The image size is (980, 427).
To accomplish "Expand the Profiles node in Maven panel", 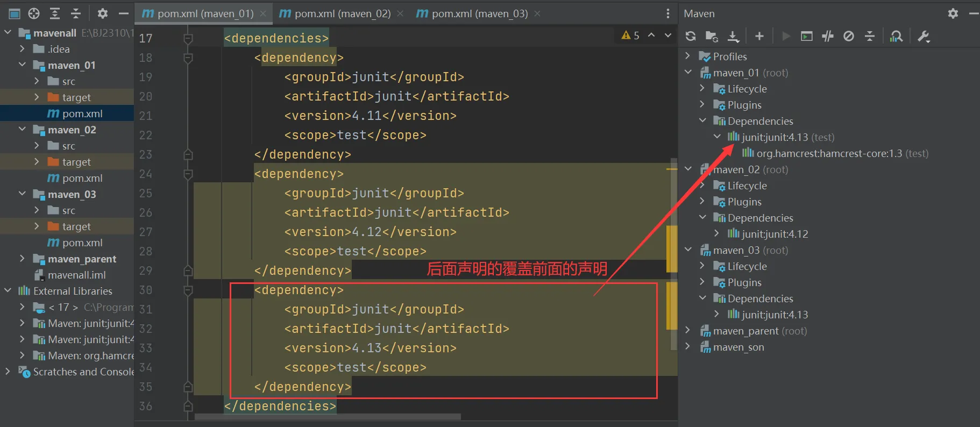I will tap(688, 56).
